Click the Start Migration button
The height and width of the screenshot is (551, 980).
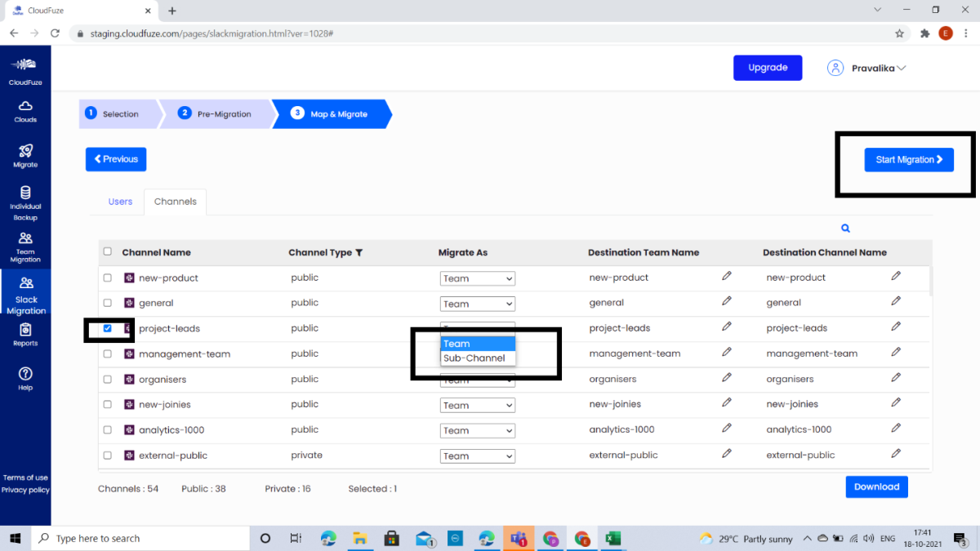point(909,160)
